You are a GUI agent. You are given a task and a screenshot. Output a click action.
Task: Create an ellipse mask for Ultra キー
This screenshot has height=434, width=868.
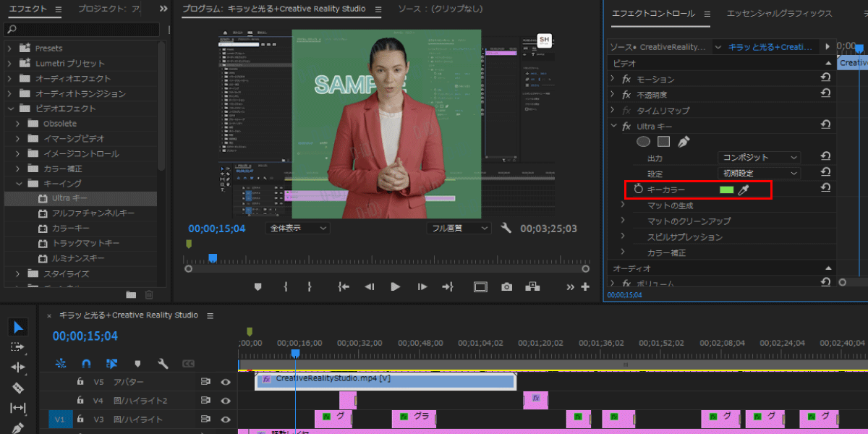[x=643, y=142]
